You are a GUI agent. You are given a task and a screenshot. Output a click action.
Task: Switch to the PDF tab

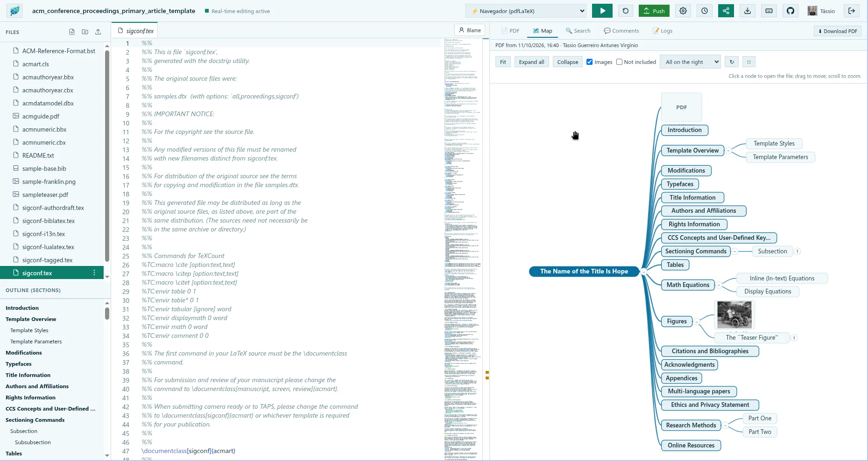(510, 31)
